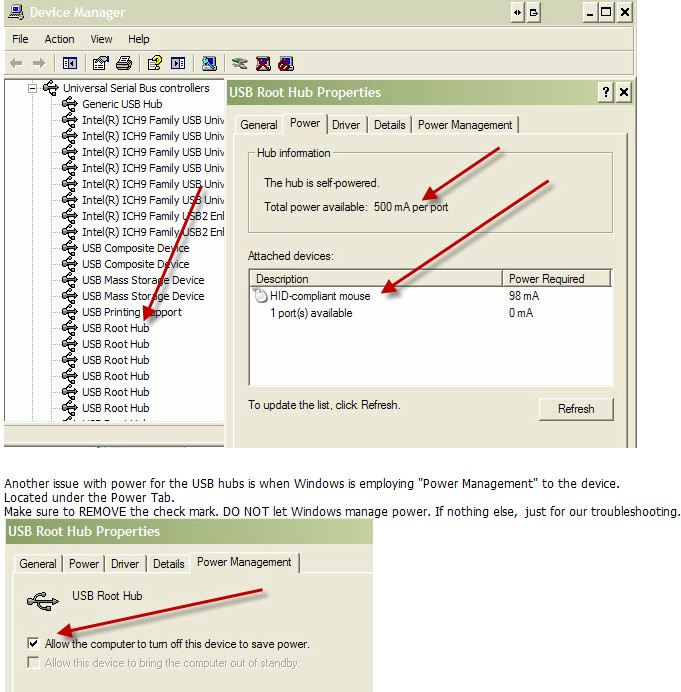Uncheck Allow the computer to turn off this device

33,643
